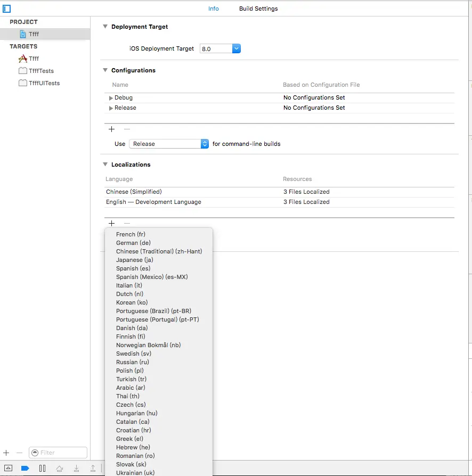Click the Filter field in targets list
Screen dimensions: 472x476
tap(58, 453)
